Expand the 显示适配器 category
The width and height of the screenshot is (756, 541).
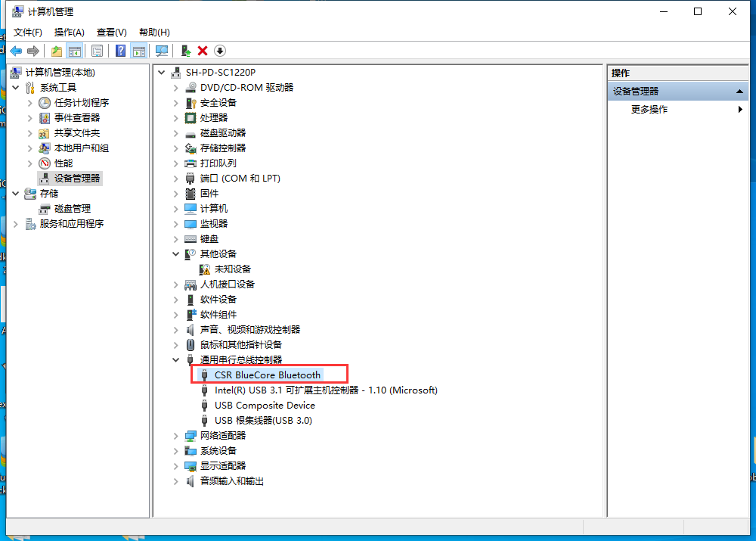click(176, 466)
